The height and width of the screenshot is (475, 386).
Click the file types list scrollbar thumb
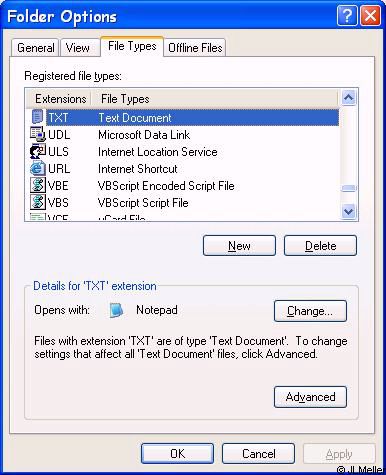tap(349, 188)
